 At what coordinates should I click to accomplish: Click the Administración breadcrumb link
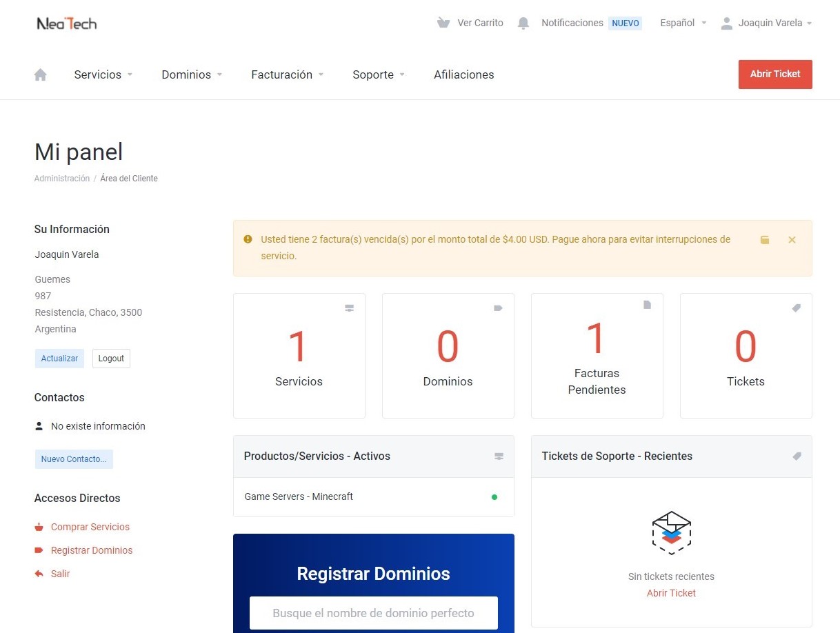point(62,179)
